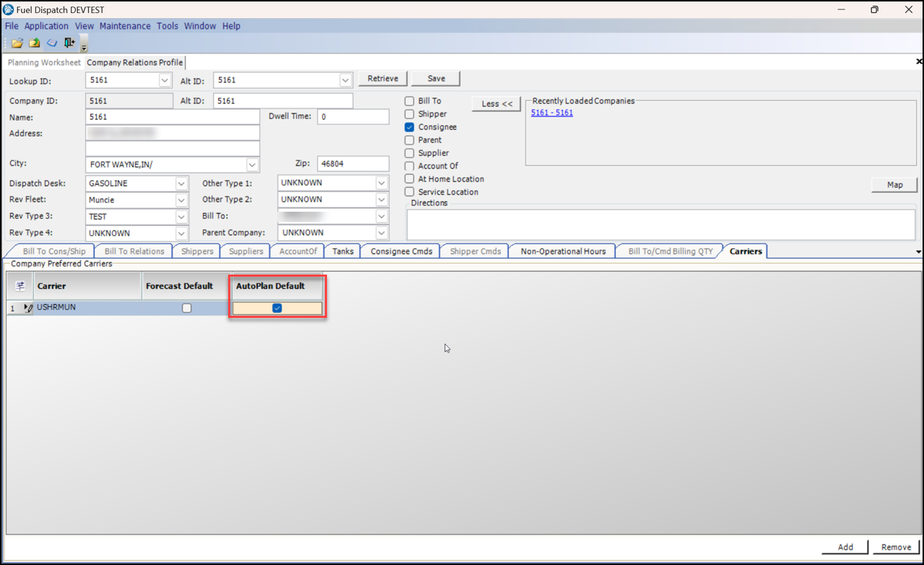Open the toolbar overflow options arrow
This screenshot has width=924, height=565.
point(84,48)
